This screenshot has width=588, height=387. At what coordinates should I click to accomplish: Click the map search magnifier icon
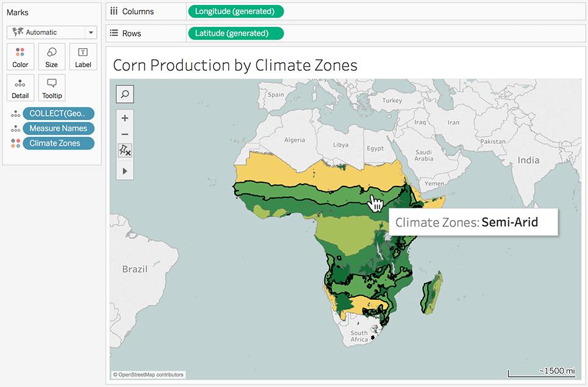[x=124, y=94]
